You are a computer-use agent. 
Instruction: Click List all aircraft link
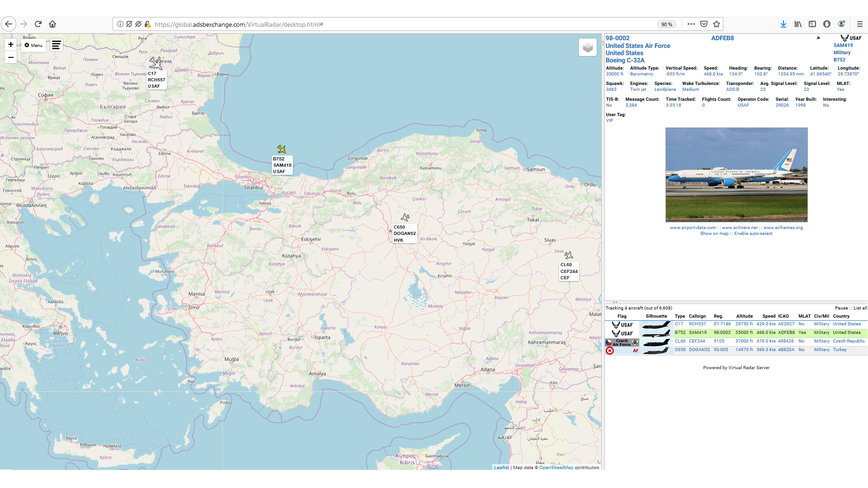pos(860,308)
